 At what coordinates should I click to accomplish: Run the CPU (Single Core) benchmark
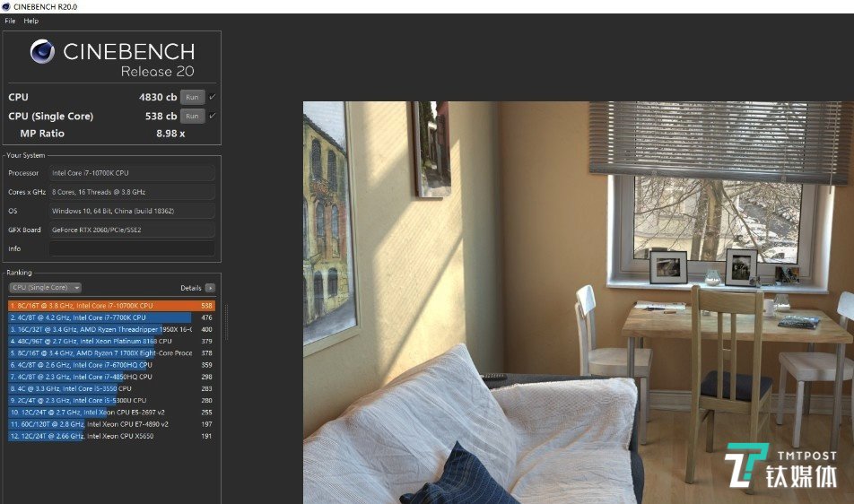point(192,116)
